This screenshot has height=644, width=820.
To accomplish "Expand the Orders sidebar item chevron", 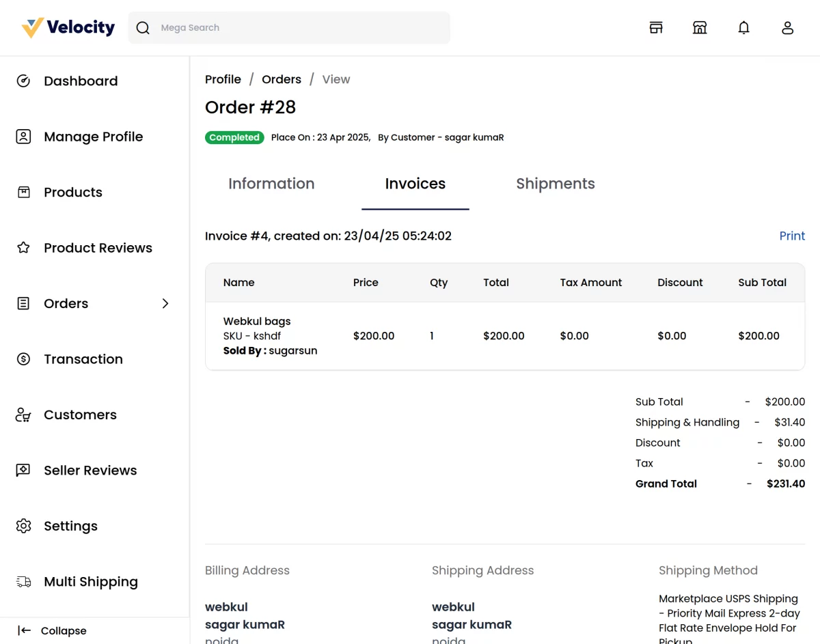I will tap(165, 303).
